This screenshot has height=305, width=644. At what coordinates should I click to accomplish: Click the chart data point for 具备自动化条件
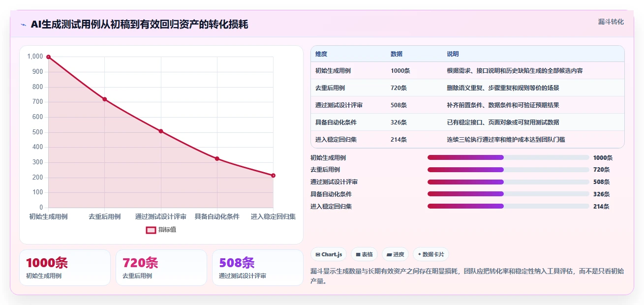pos(217,158)
